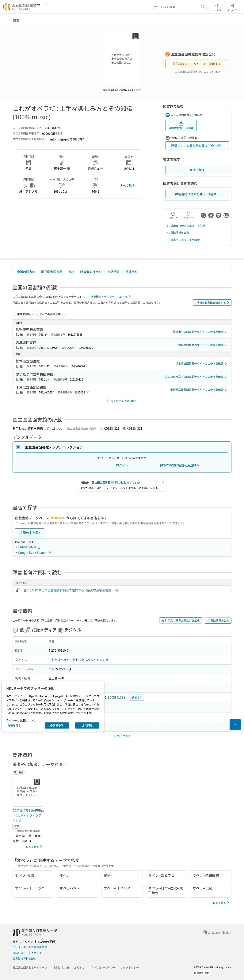Jump to the 全国の図書館 tab
The height and width of the screenshot is (980, 244).
[26, 272]
